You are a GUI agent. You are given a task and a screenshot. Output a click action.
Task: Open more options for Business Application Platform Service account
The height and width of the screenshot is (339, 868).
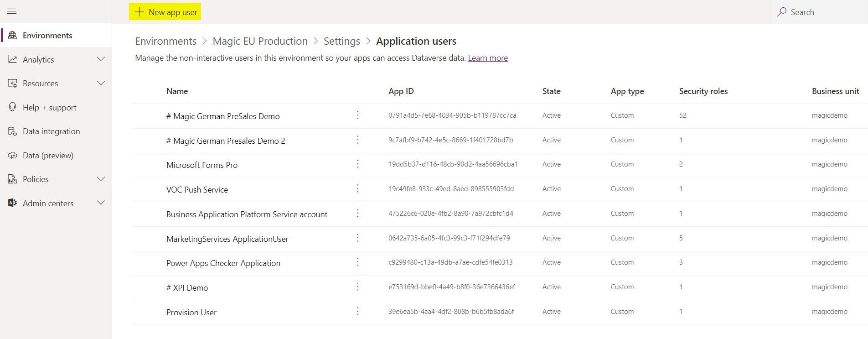(x=358, y=214)
